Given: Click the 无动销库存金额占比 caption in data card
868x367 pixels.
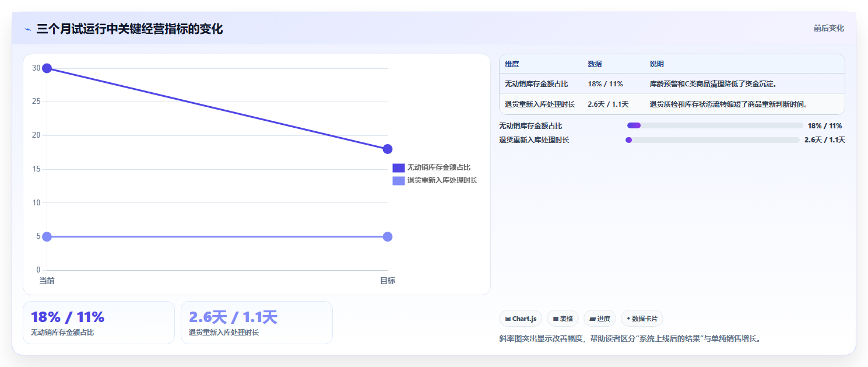Looking at the screenshot, I should coord(62,333).
